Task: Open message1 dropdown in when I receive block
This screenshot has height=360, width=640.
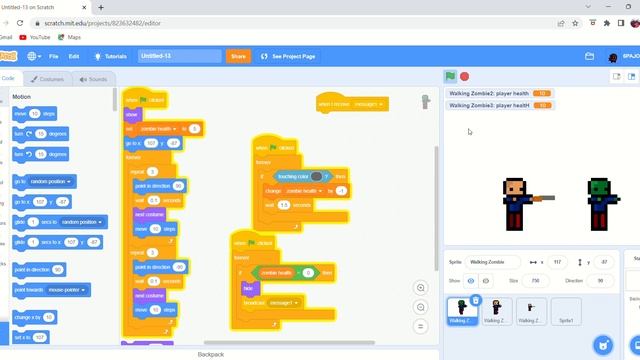Action: [369, 104]
